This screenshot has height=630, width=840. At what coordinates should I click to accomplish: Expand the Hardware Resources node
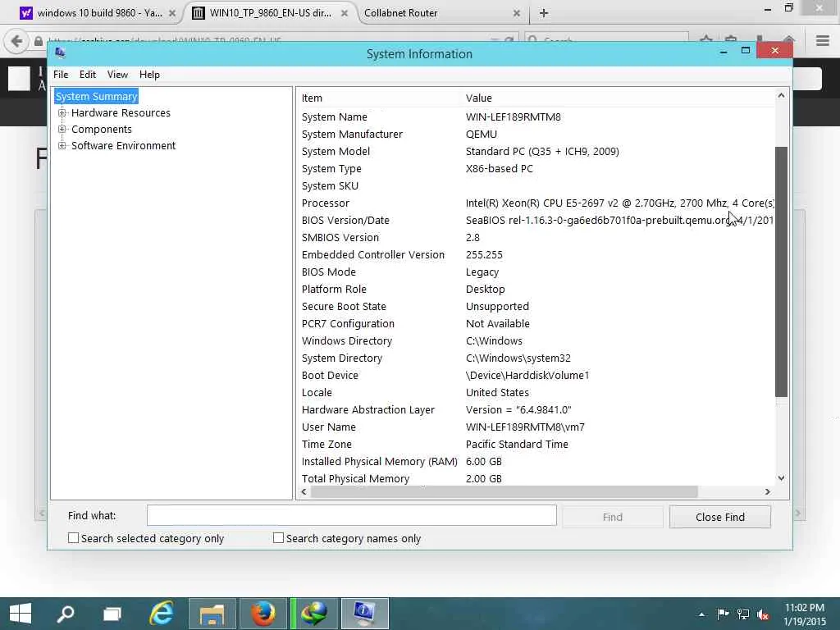pos(62,113)
